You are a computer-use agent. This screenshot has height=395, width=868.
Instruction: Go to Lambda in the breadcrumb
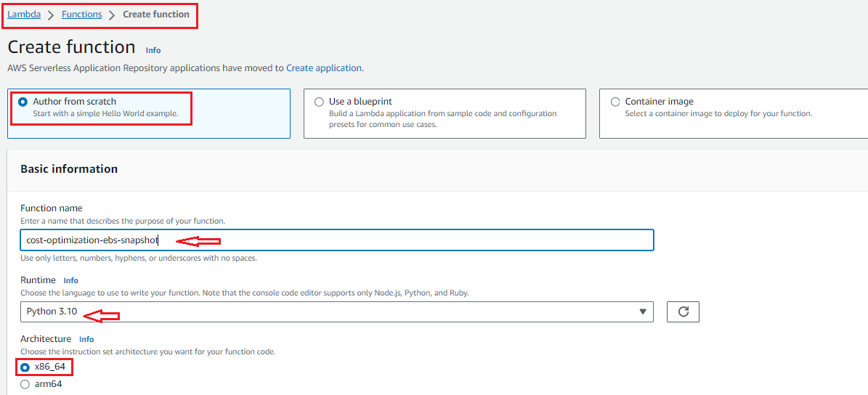24,15
